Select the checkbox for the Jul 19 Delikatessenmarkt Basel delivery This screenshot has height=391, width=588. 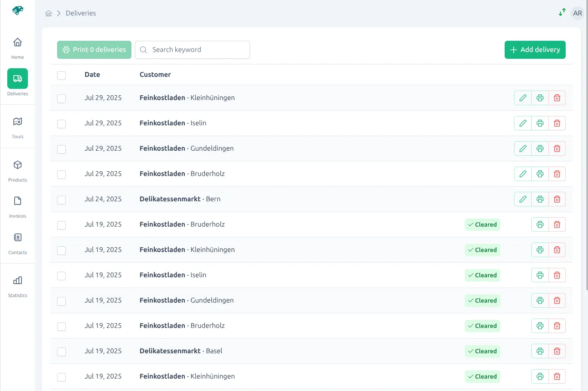61,352
